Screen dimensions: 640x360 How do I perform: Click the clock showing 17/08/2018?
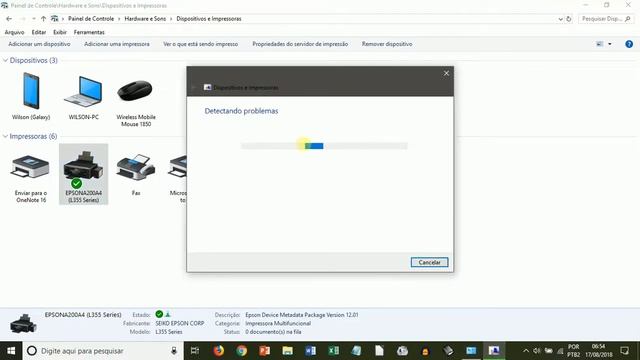pyautogui.click(x=598, y=351)
